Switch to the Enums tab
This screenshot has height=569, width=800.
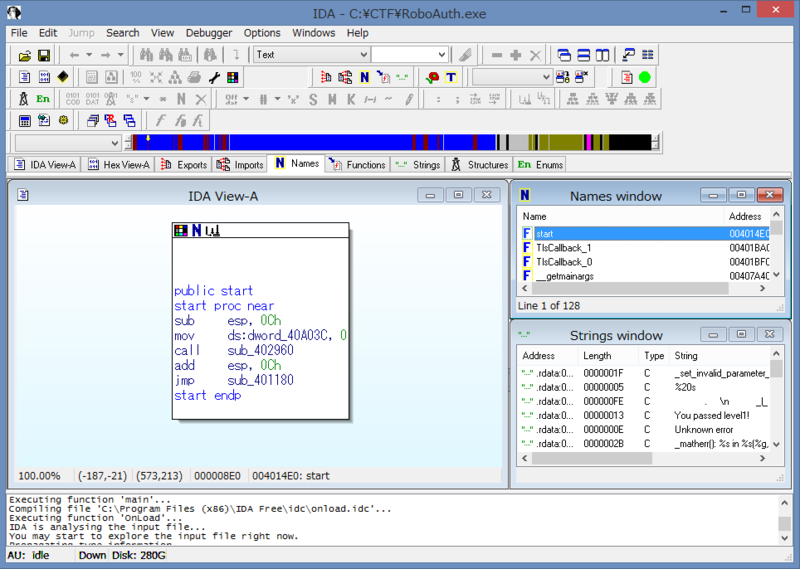540,165
